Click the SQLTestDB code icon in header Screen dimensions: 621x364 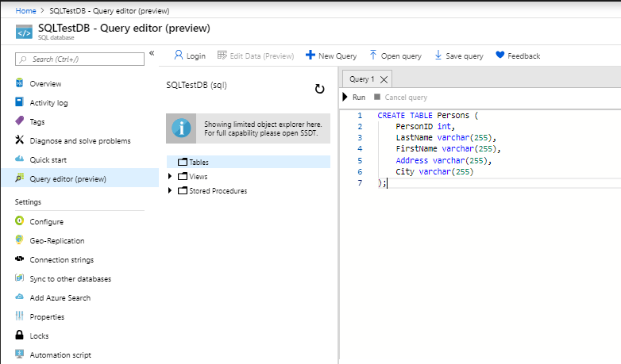(24, 33)
